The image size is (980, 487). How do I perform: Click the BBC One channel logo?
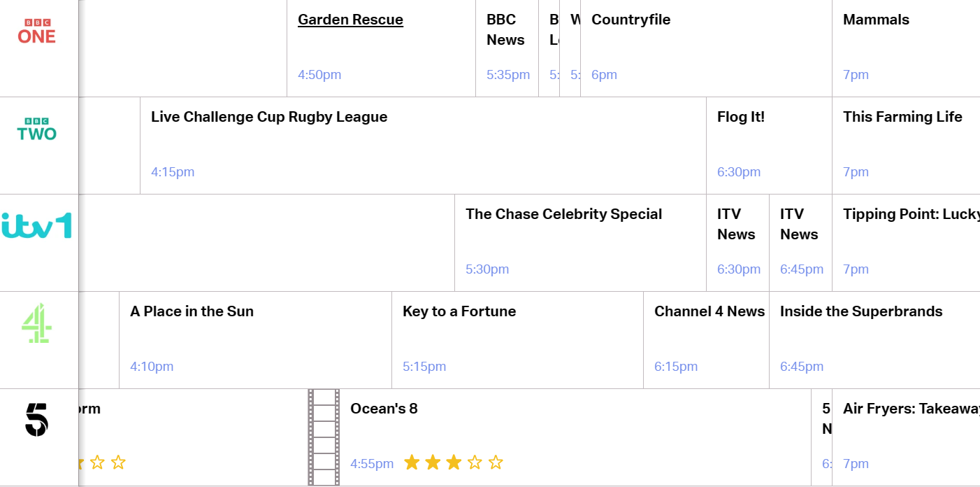click(36, 32)
